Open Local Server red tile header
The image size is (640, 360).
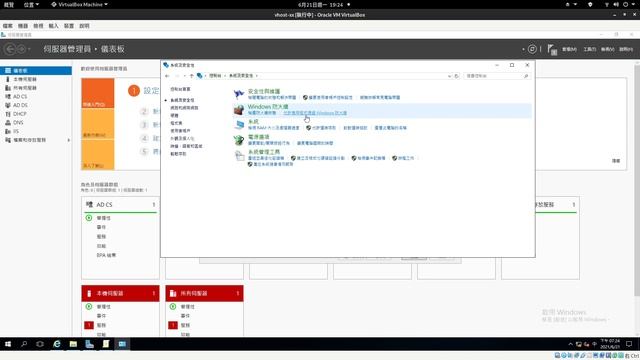(x=120, y=293)
